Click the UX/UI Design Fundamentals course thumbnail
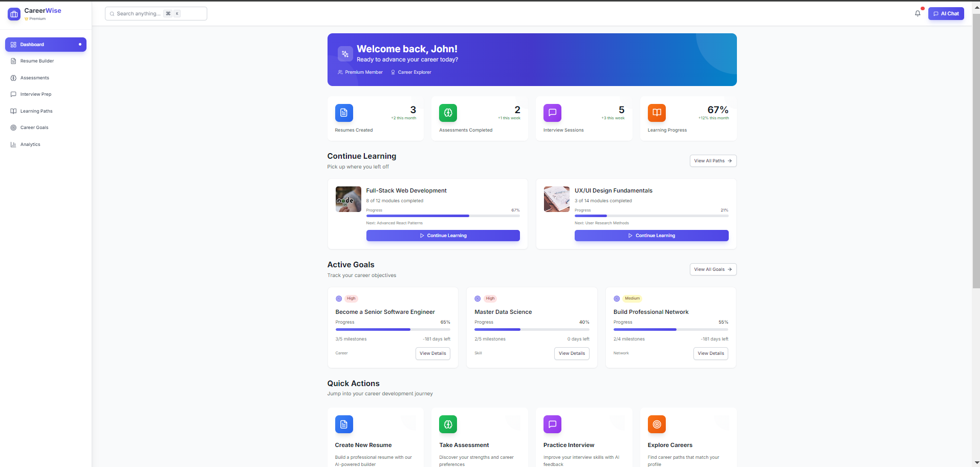The height and width of the screenshot is (467, 980). pyautogui.click(x=557, y=199)
